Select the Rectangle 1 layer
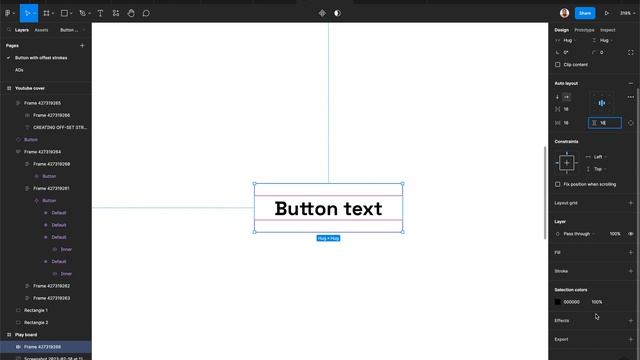640x360 pixels. point(36,310)
